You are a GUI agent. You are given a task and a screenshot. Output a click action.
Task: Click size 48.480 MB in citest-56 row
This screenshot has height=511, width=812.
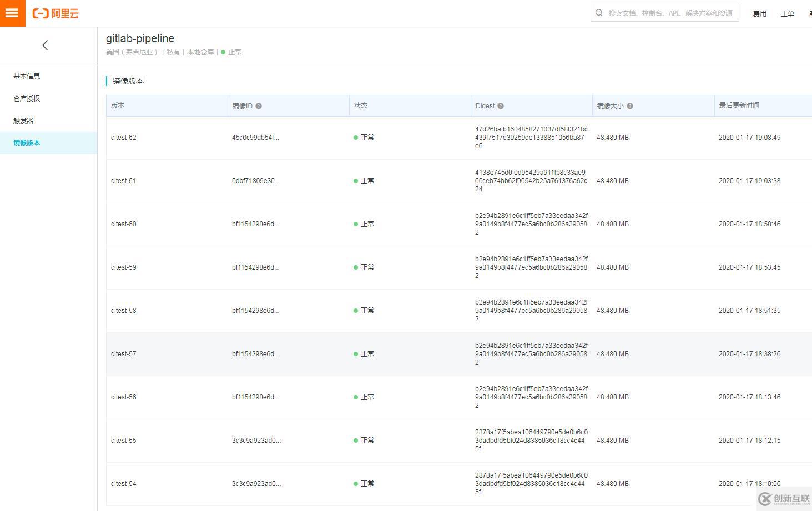point(613,397)
